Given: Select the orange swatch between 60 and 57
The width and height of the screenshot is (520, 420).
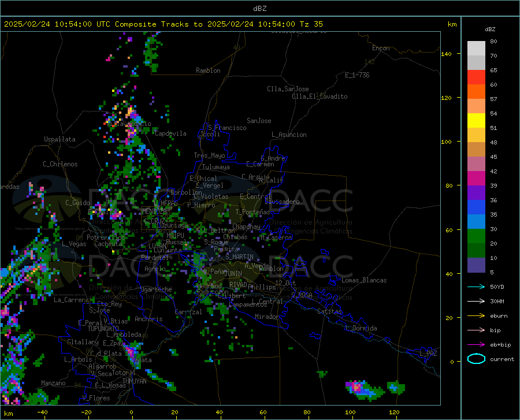Looking at the screenshot, I should [x=476, y=92].
